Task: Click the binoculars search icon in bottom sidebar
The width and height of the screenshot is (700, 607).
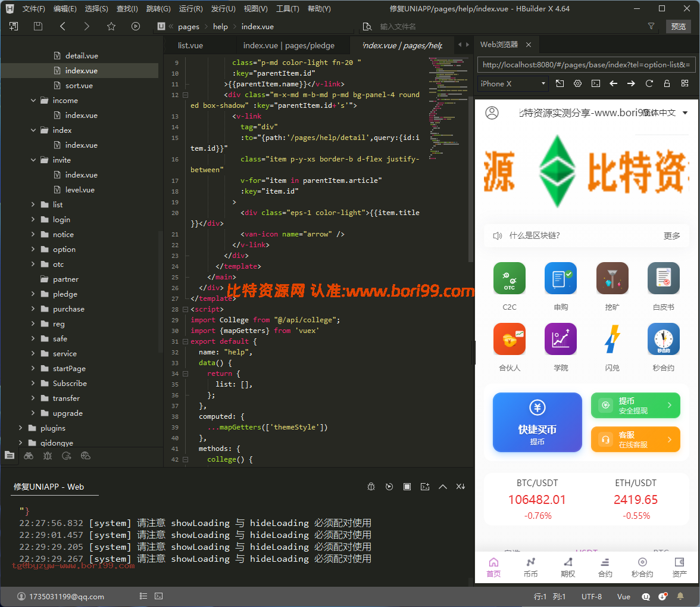Action: (29, 456)
